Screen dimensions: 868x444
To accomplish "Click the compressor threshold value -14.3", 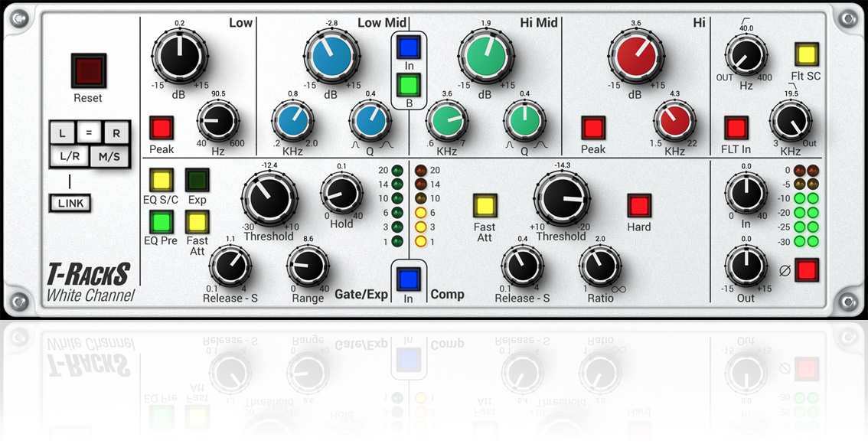I will [x=562, y=165].
